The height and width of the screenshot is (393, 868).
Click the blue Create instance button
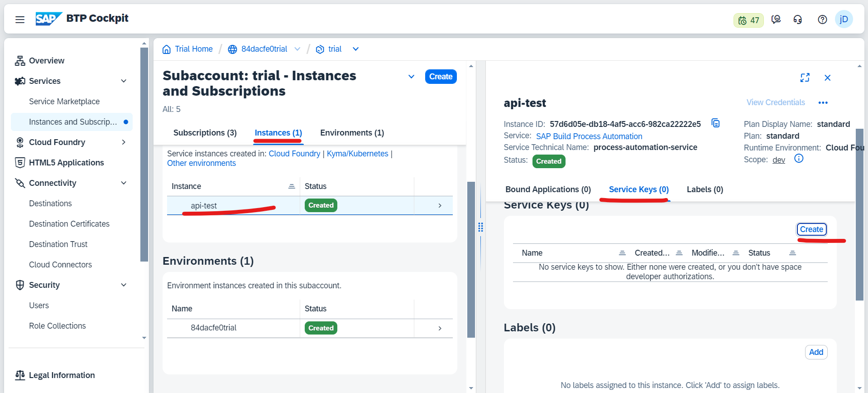click(x=441, y=77)
